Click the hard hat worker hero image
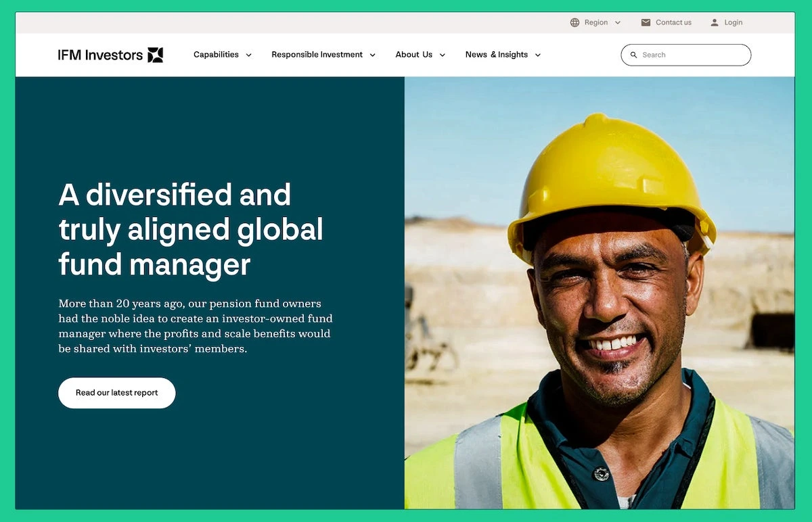Image resolution: width=812 pixels, height=522 pixels. [x=600, y=293]
